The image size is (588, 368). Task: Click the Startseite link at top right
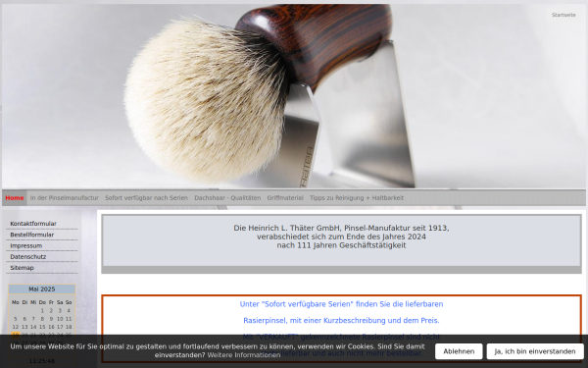[563, 15]
